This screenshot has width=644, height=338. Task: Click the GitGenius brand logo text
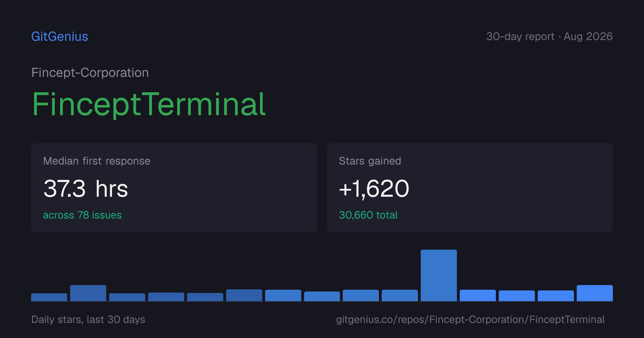pyautogui.click(x=60, y=36)
